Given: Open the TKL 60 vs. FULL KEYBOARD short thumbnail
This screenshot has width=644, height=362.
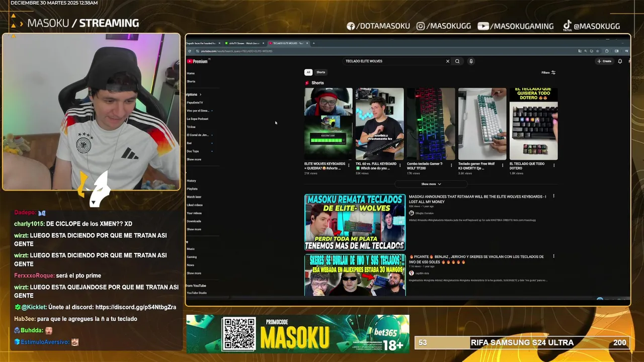Looking at the screenshot, I should [x=379, y=124].
